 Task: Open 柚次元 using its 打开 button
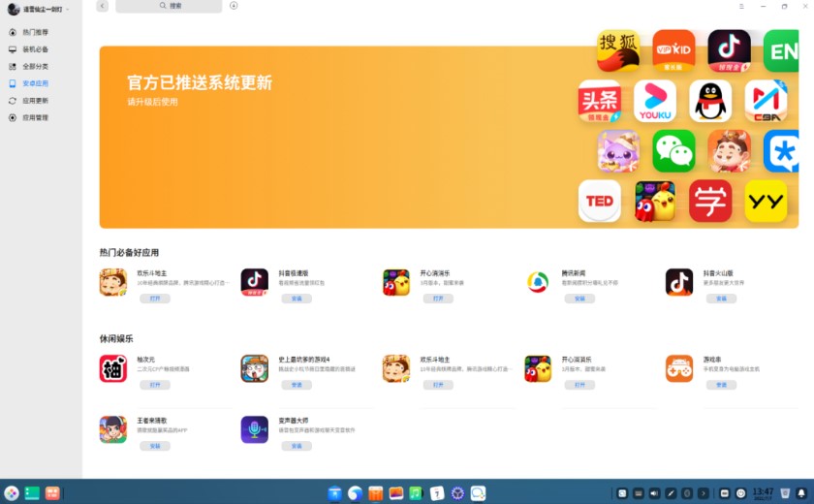click(x=155, y=385)
